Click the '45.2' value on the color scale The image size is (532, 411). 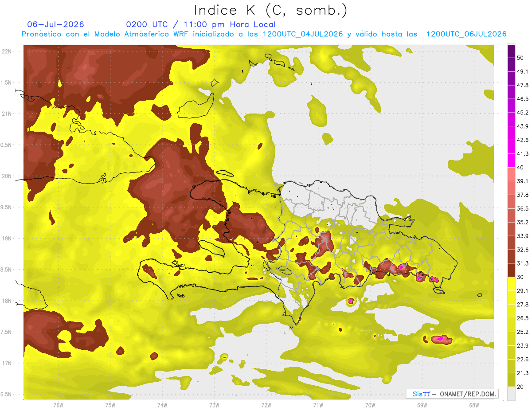click(523, 113)
